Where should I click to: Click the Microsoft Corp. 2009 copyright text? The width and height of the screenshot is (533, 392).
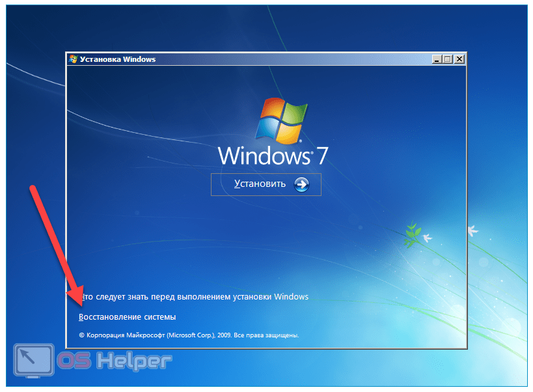click(189, 335)
